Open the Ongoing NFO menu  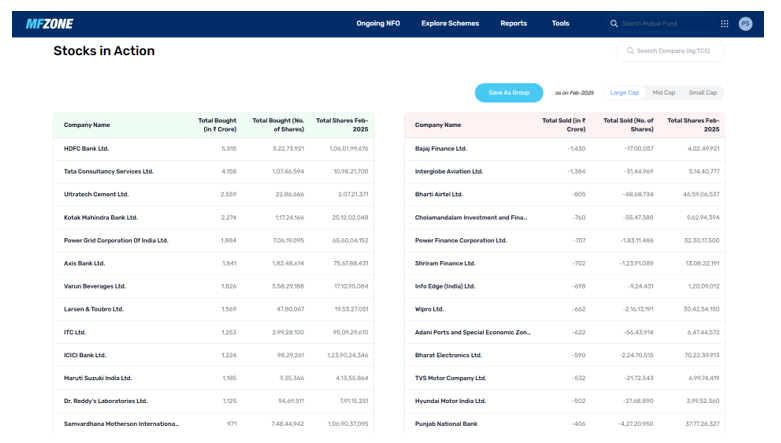[x=378, y=23]
